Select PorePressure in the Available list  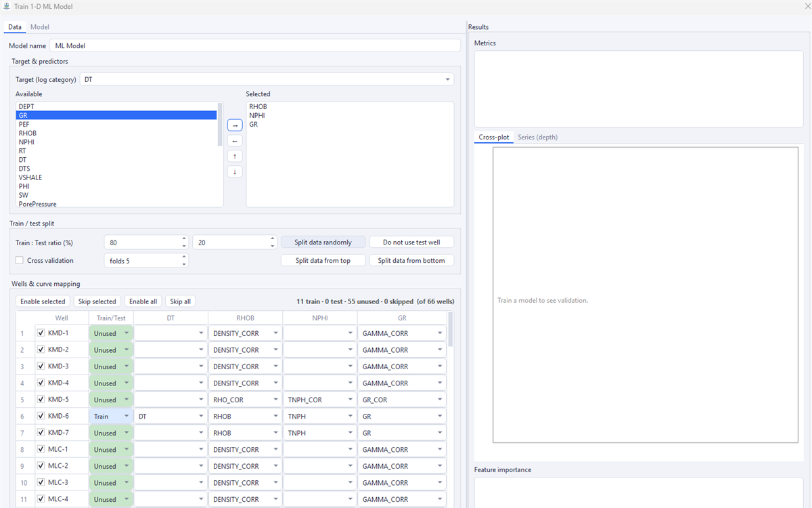point(116,204)
